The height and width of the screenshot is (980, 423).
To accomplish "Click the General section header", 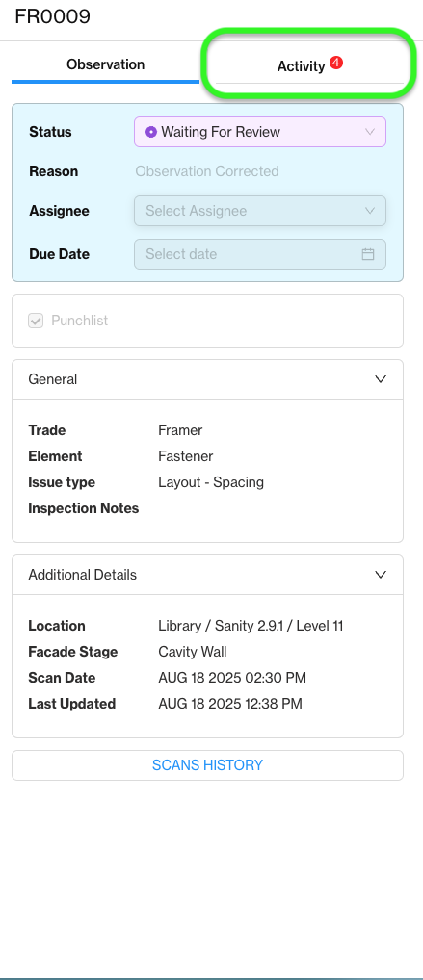I will pyautogui.click(x=208, y=379).
